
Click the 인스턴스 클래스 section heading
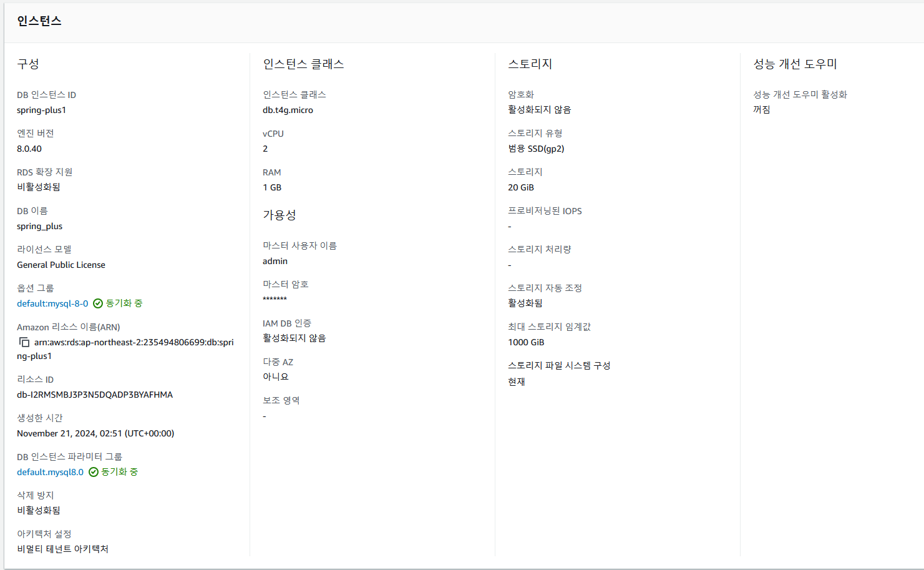[x=303, y=64]
